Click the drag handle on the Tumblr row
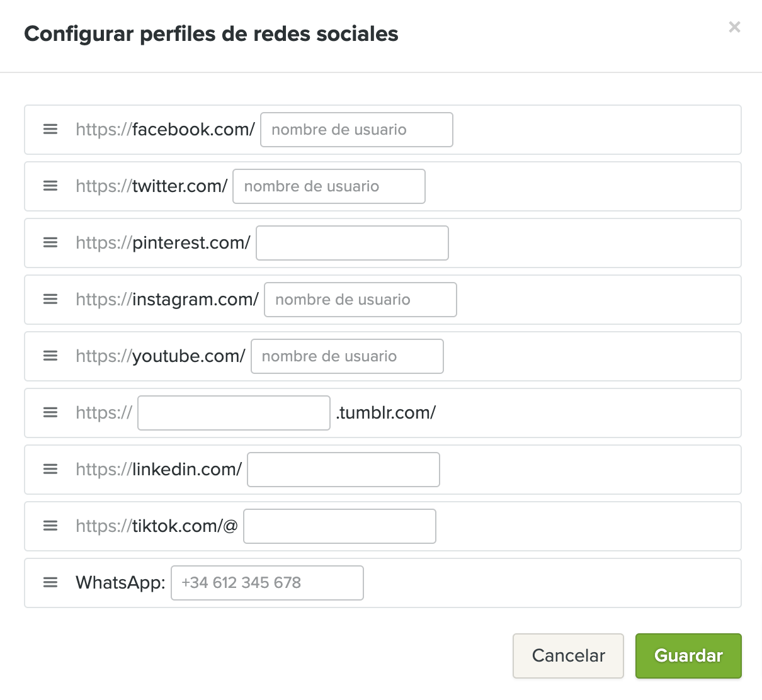This screenshot has width=762, height=700. coord(50,413)
